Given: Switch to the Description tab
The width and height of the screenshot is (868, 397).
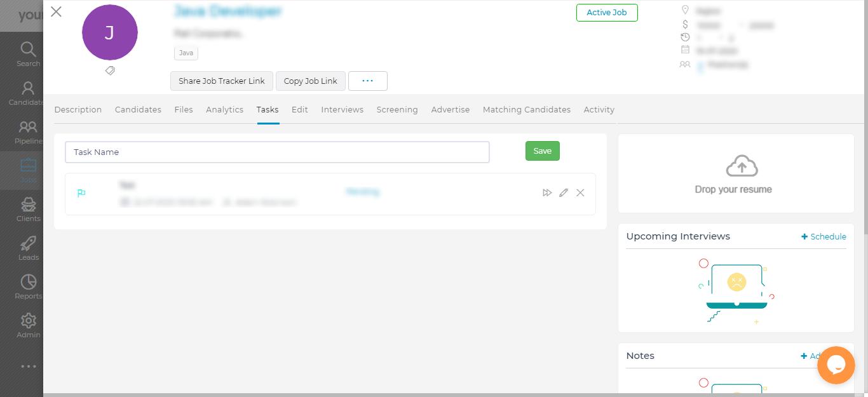Looking at the screenshot, I should (x=78, y=109).
